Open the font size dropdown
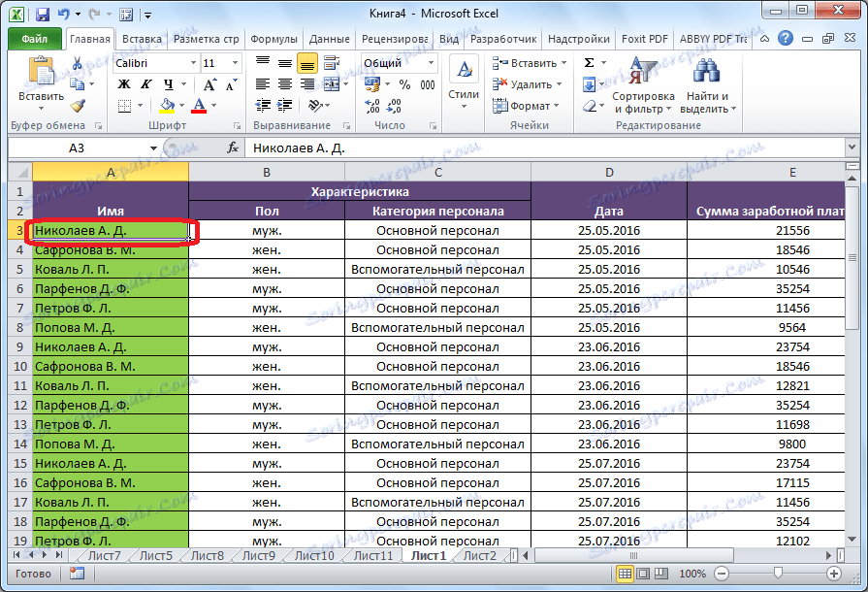This screenshot has height=592, width=868. click(x=234, y=63)
